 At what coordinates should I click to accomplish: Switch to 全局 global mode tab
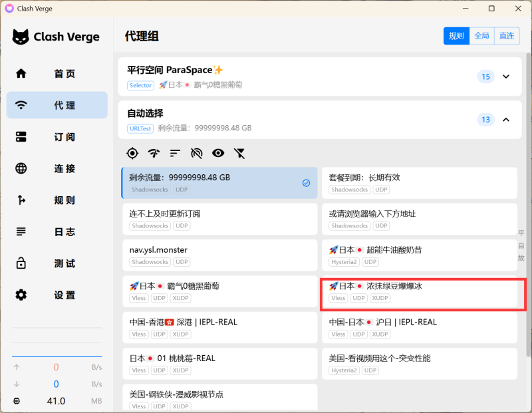click(x=482, y=36)
